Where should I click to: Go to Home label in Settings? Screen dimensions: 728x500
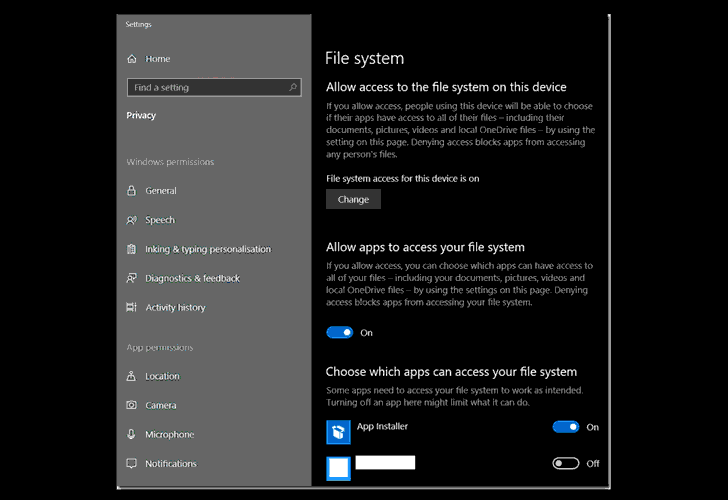(158, 59)
